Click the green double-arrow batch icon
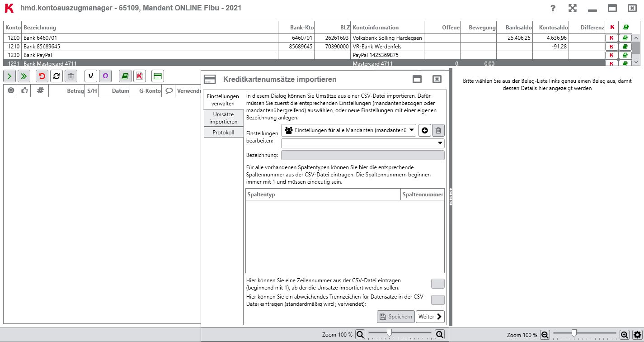Screen dimensions: 644x342 (24, 76)
